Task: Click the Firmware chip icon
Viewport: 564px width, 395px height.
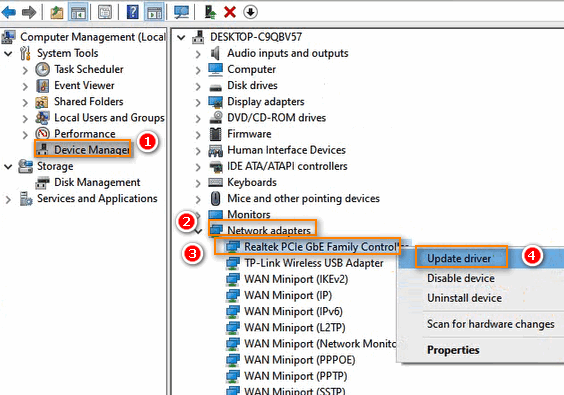Action: point(215,134)
